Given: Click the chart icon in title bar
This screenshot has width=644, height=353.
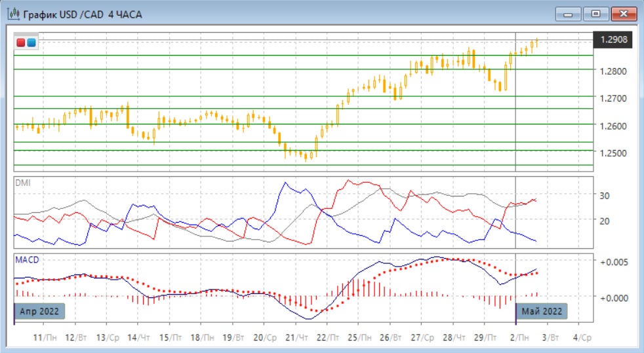Looking at the screenshot, I should [12, 14].
